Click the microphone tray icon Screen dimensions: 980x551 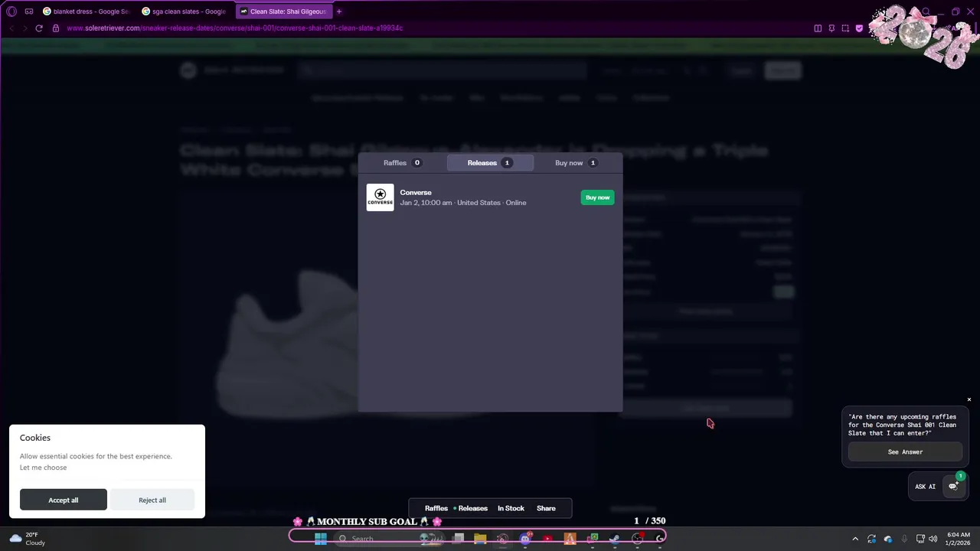click(904, 539)
